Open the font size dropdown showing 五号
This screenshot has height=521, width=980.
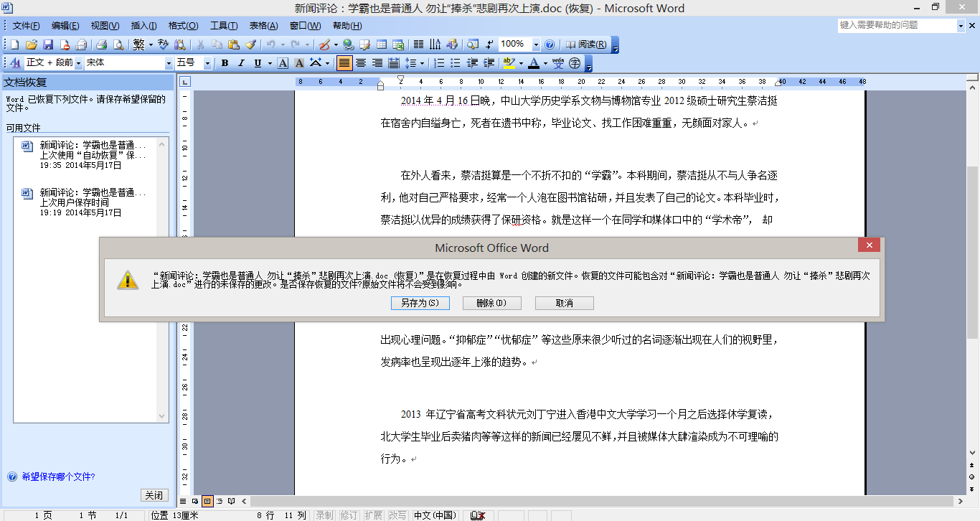click(207, 63)
